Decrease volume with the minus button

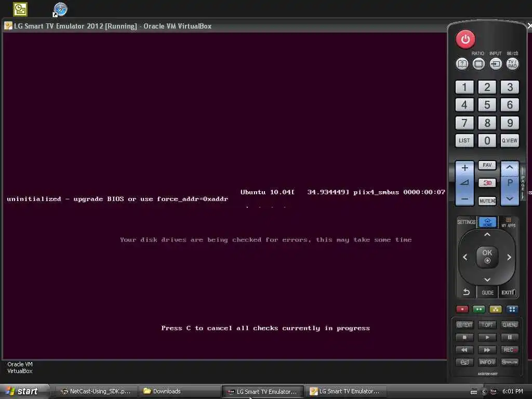point(464,199)
